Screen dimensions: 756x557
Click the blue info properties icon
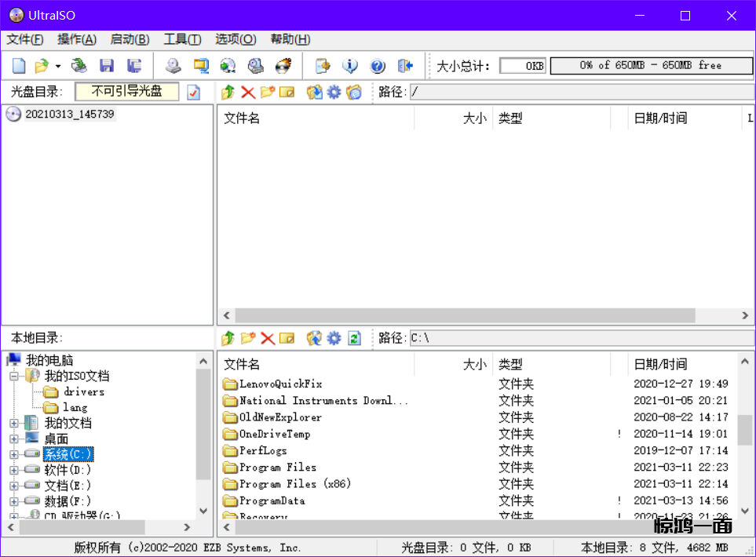350,66
